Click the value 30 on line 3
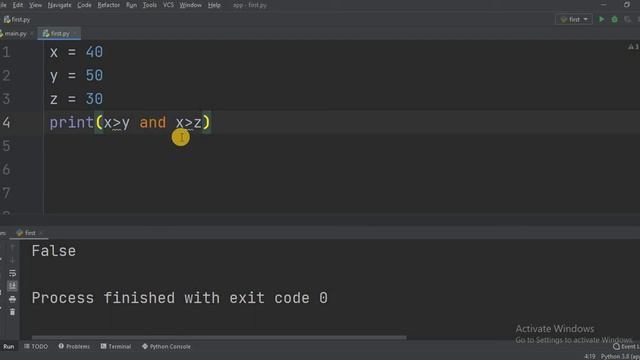 click(94, 99)
